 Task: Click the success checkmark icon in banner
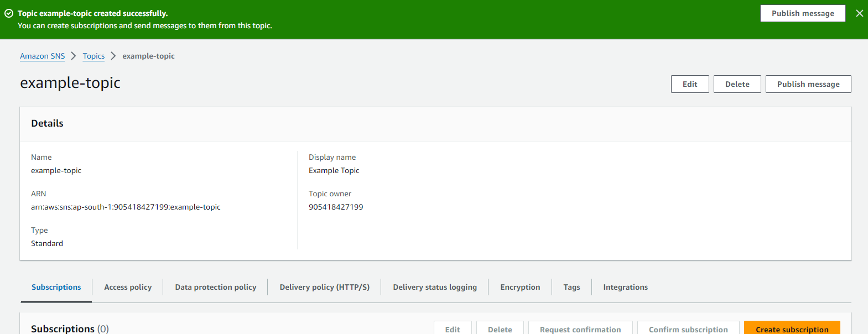[9, 13]
